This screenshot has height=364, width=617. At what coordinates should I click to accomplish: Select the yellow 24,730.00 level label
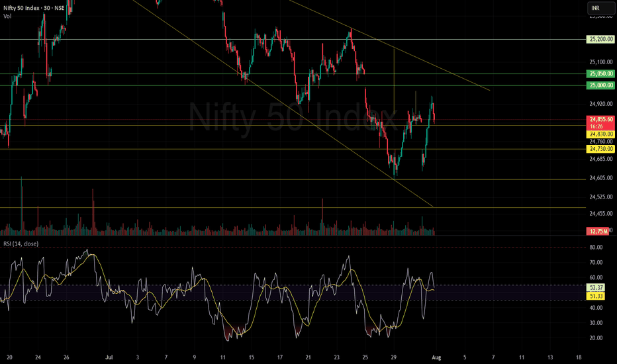click(601, 149)
